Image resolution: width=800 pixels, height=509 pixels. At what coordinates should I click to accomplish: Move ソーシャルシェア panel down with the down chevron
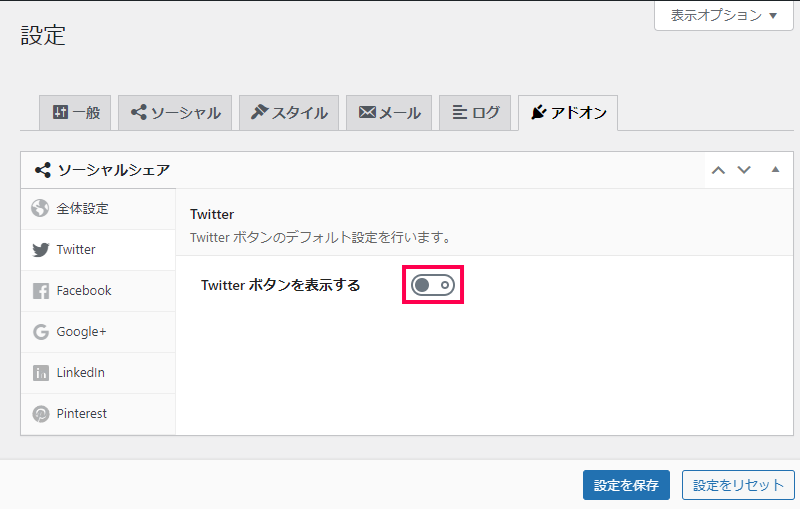tap(744, 170)
